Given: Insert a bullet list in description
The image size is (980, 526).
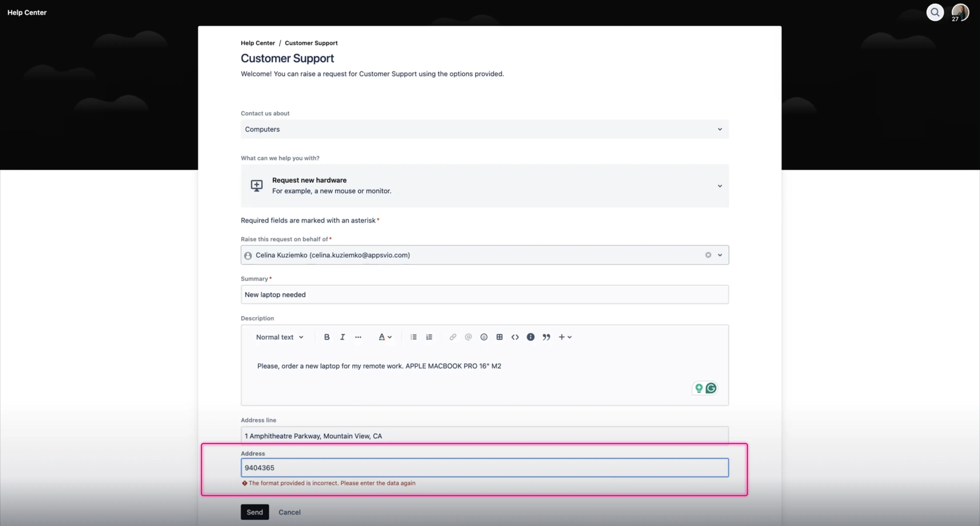Looking at the screenshot, I should [x=413, y=337].
